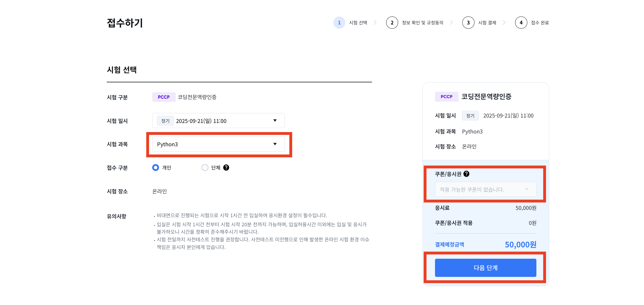Click the 시험 선택 step label
The image size is (644, 305).
[358, 23]
